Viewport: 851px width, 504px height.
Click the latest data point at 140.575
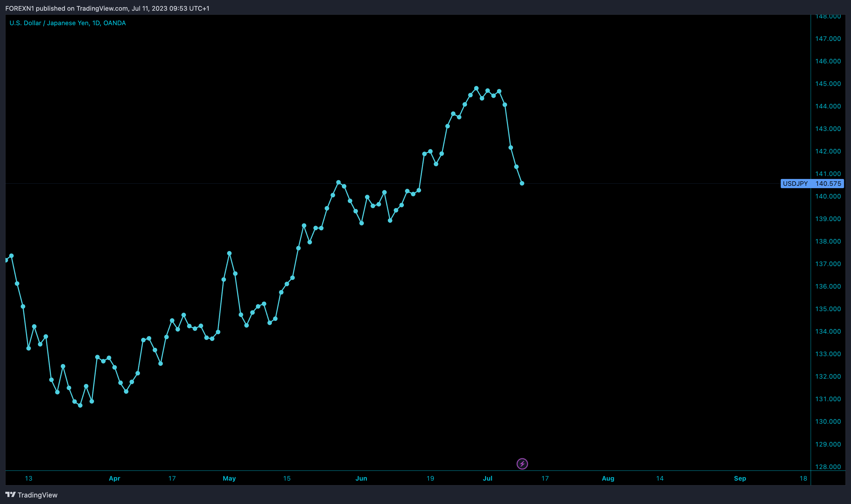(x=522, y=183)
